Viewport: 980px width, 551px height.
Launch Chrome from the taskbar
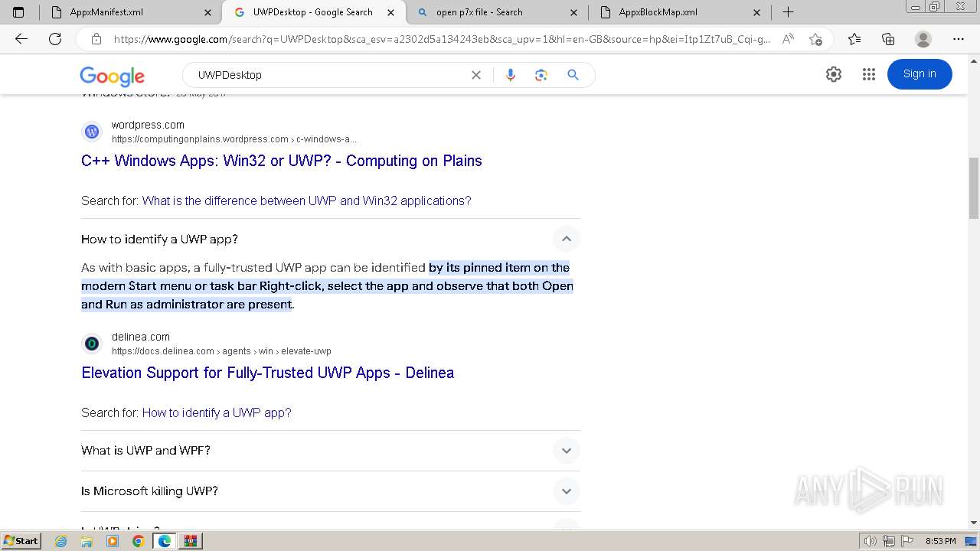tap(138, 541)
